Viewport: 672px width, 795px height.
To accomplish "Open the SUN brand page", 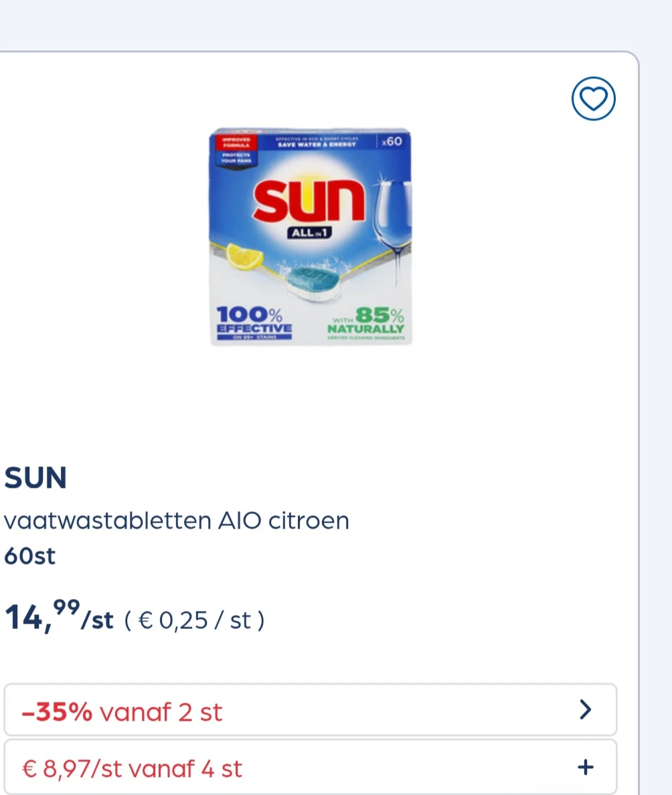I will point(35,477).
